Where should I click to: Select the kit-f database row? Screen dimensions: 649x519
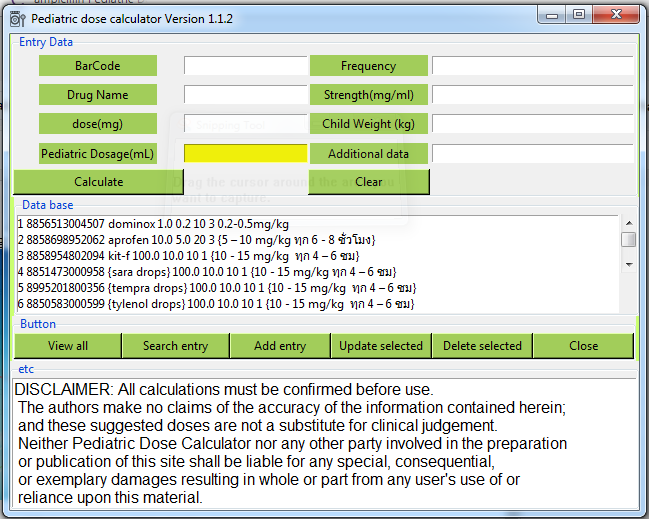coord(317,256)
